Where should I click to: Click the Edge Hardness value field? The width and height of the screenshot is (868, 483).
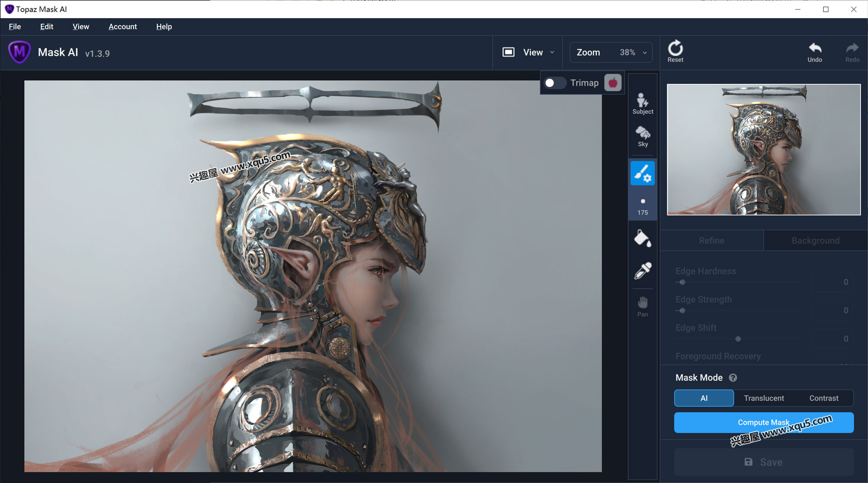click(832, 282)
